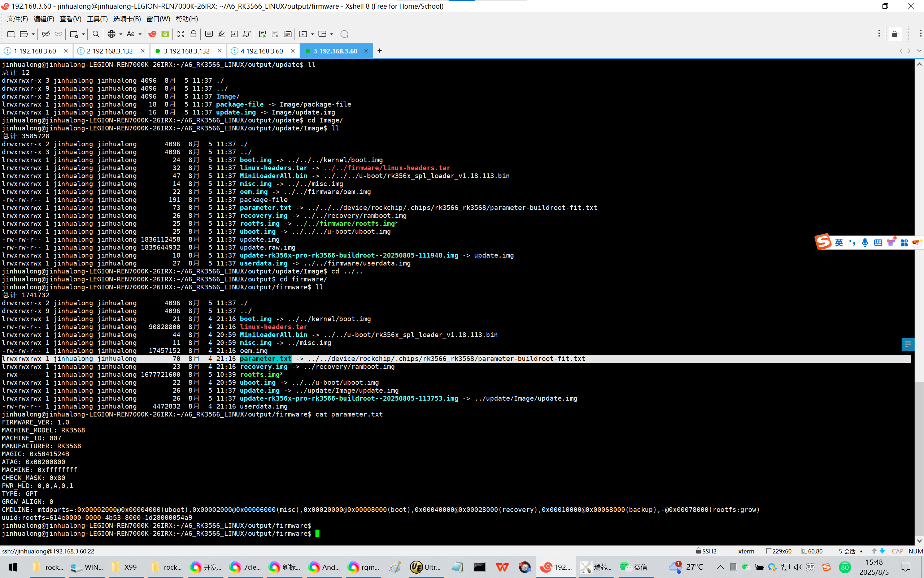
Task: Open the 帮助(H) menu
Action: click(x=187, y=19)
